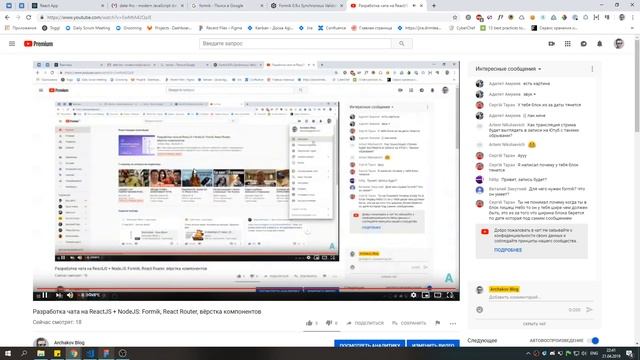
Task: Focus the YouTube search query field
Action: point(295,43)
